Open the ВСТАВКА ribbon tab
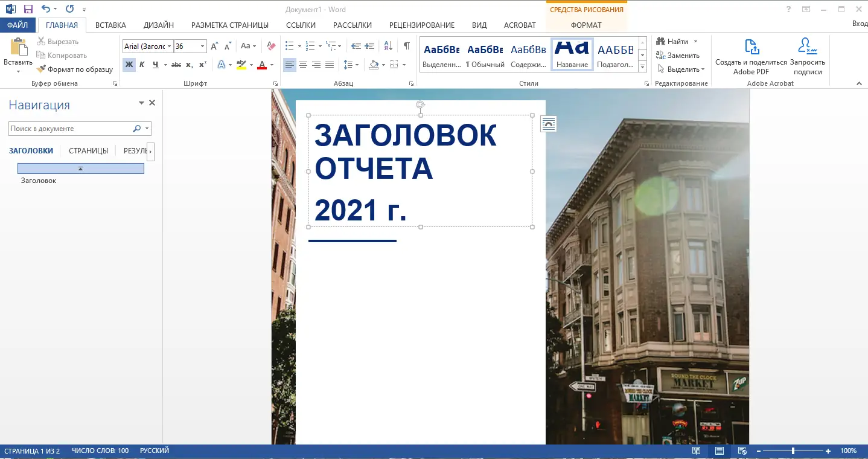Screen dimensions: 868x459 tap(110, 25)
